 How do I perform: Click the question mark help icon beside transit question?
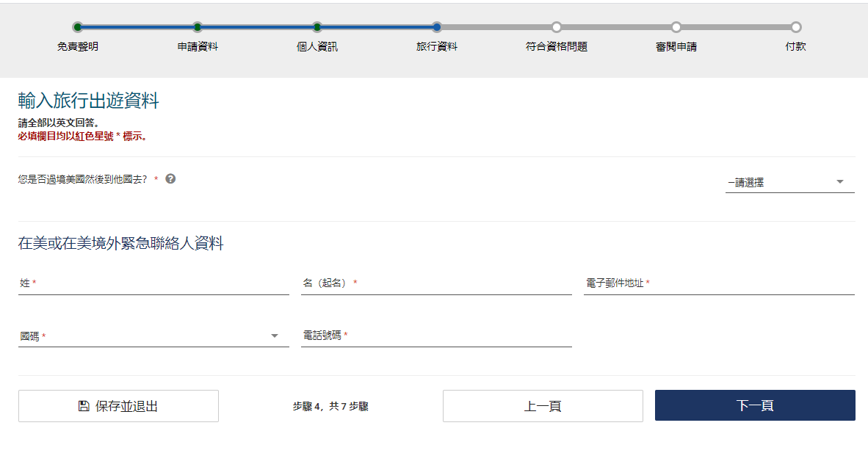tap(170, 178)
